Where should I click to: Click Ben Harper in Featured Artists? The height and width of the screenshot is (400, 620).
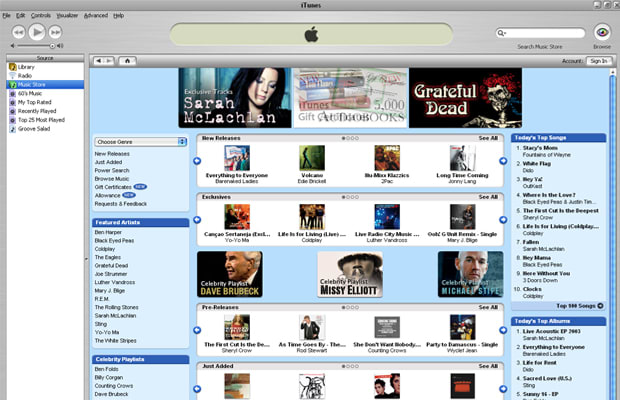[108, 232]
